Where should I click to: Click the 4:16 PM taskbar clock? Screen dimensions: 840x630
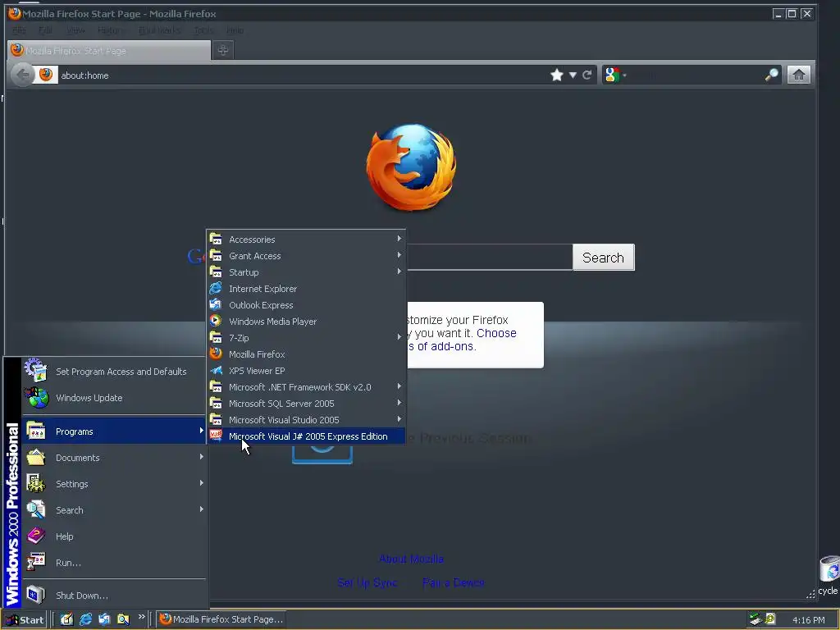808,620
